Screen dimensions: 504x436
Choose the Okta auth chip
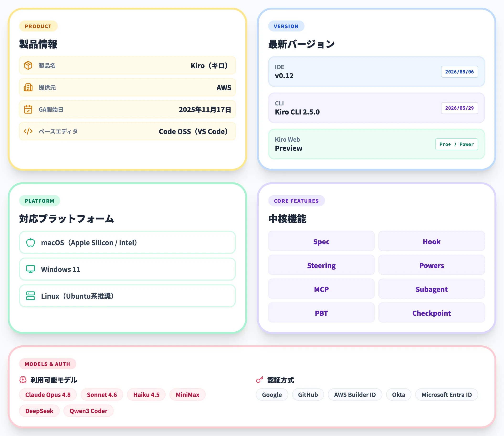(x=398, y=395)
